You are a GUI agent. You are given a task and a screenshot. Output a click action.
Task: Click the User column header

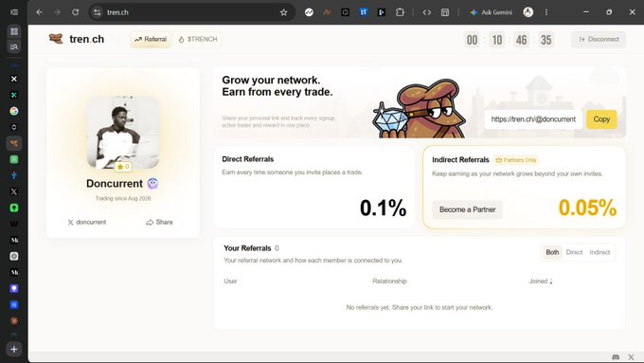pos(230,281)
